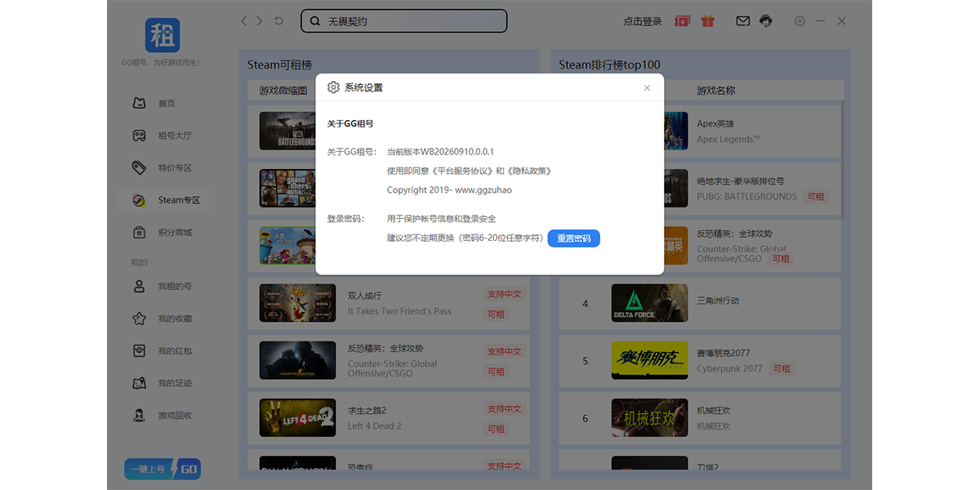Viewport: 980px width, 490px height.
Task: Click the 机械狂欢 thumbnail
Action: click(649, 417)
